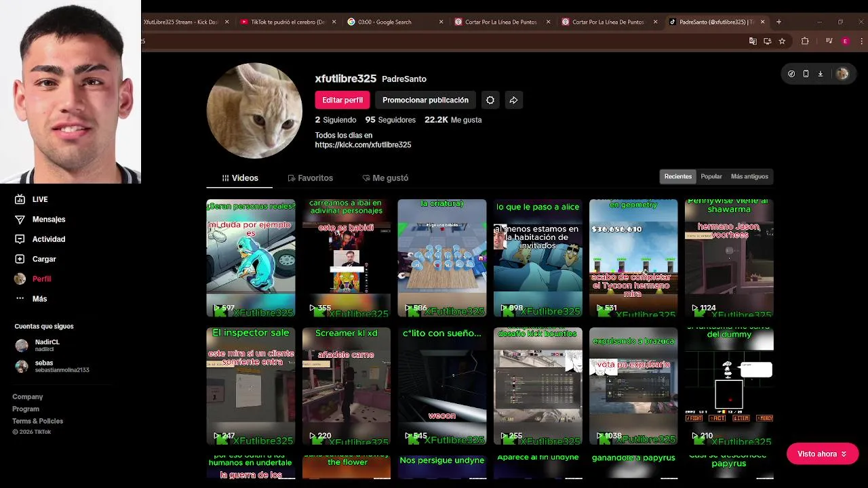Click the install app icon in the address bar

pyautogui.click(x=767, y=41)
